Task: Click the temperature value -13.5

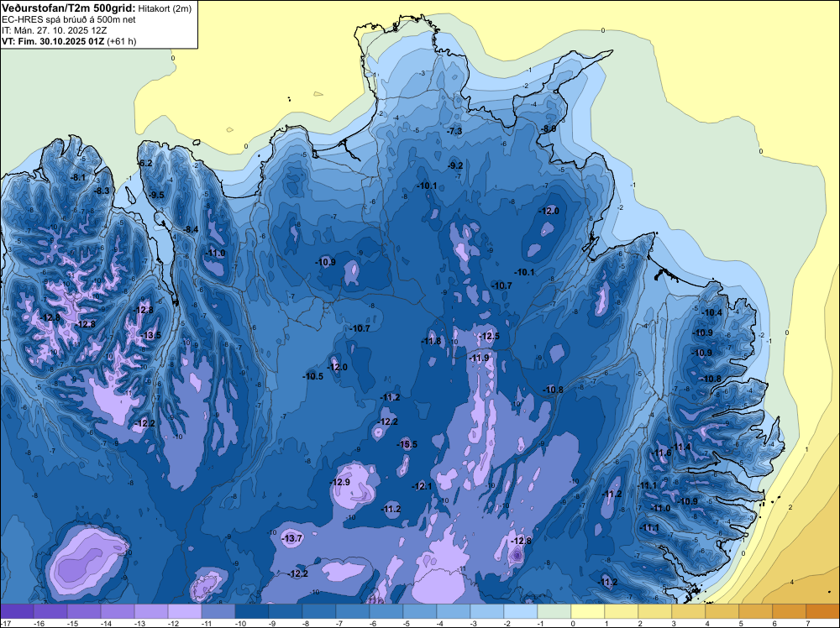Action: click(x=150, y=335)
